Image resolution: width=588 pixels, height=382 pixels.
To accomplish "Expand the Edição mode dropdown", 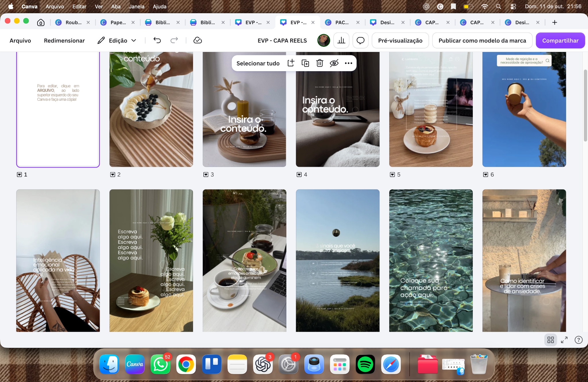I will [117, 40].
